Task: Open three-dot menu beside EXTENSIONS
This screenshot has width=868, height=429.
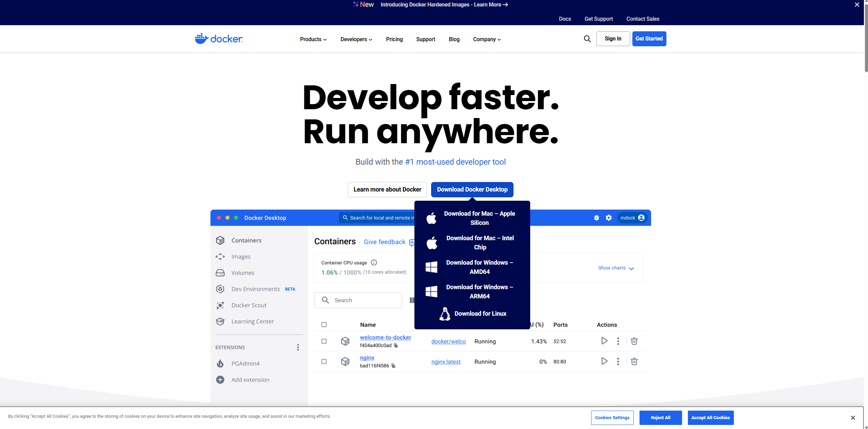Action: pos(298,347)
